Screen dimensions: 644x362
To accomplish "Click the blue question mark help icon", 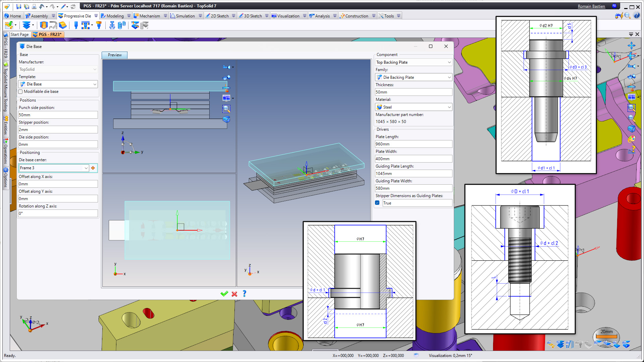I will [245, 294].
